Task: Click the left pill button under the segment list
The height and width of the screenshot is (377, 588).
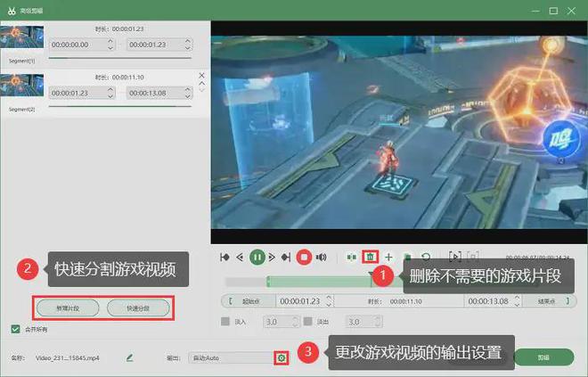Action: [68, 308]
